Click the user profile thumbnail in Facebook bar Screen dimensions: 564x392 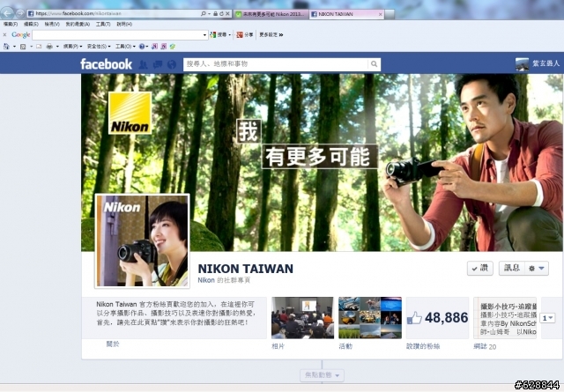point(522,64)
